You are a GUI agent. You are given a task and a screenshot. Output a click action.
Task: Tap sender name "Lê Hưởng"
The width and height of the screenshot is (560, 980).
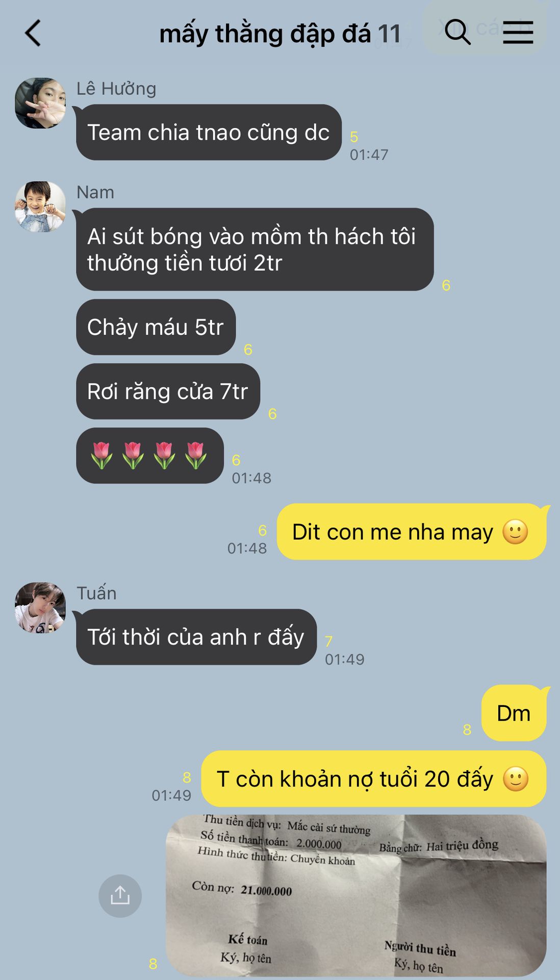coord(116,88)
